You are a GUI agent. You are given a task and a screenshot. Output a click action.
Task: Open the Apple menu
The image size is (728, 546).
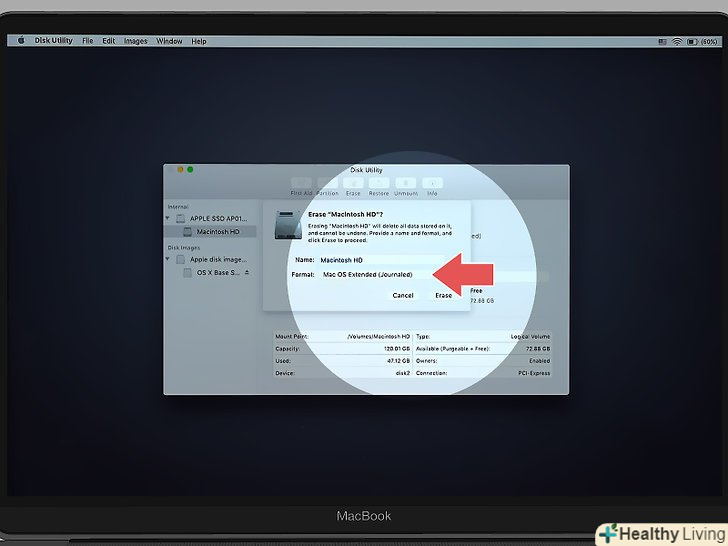21,40
